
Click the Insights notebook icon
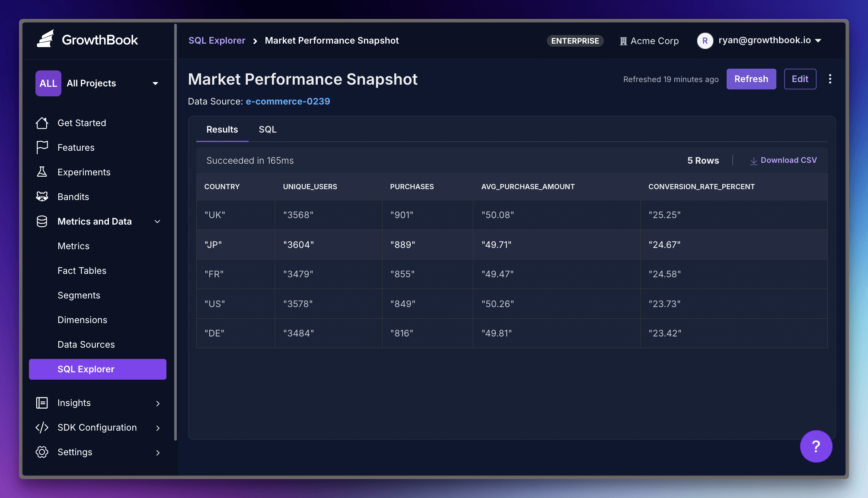point(42,403)
